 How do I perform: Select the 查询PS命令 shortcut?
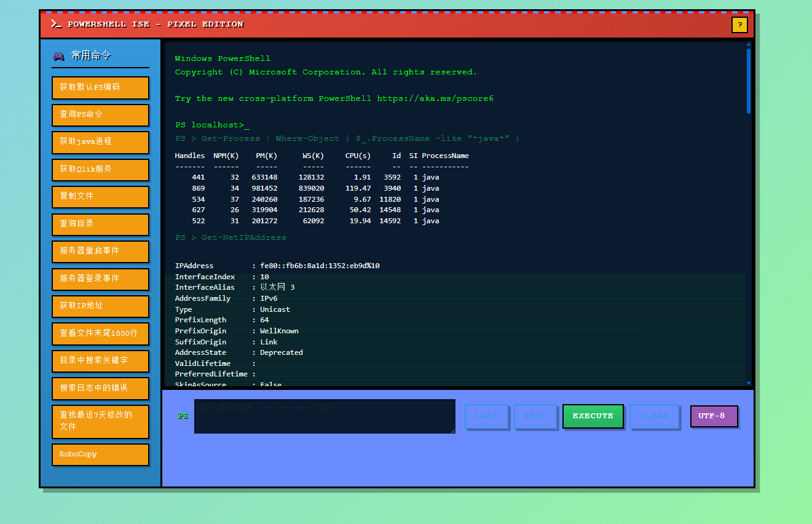pos(100,114)
